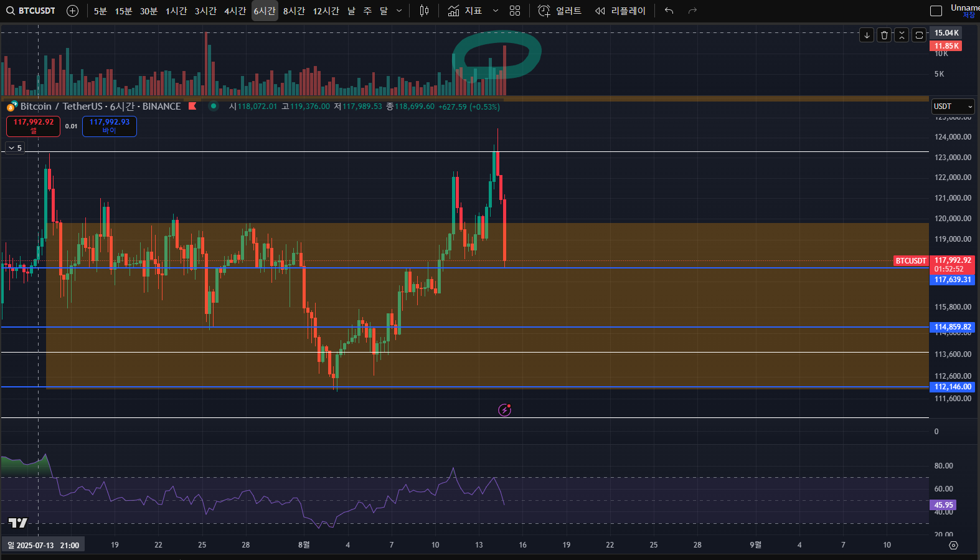Collapse the volume pane
Viewport: 980px width, 560px height.
coord(902,35)
